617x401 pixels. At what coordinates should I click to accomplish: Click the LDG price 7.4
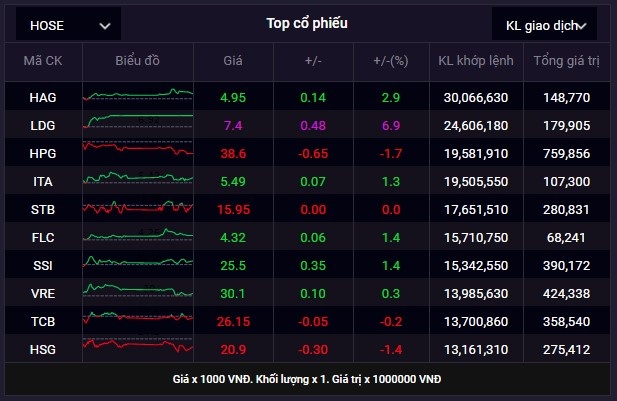233,125
